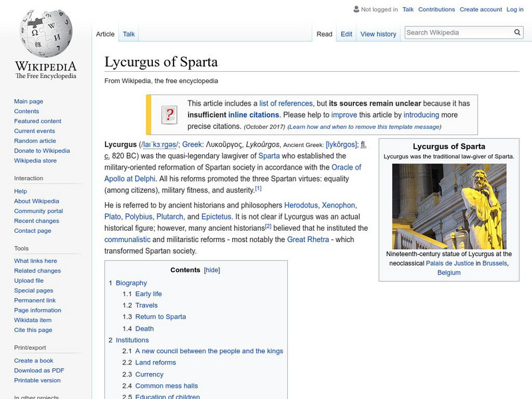Image resolution: width=532 pixels, height=399 pixels.
Task: Open the Lycurgus statue image
Action: click(449, 206)
